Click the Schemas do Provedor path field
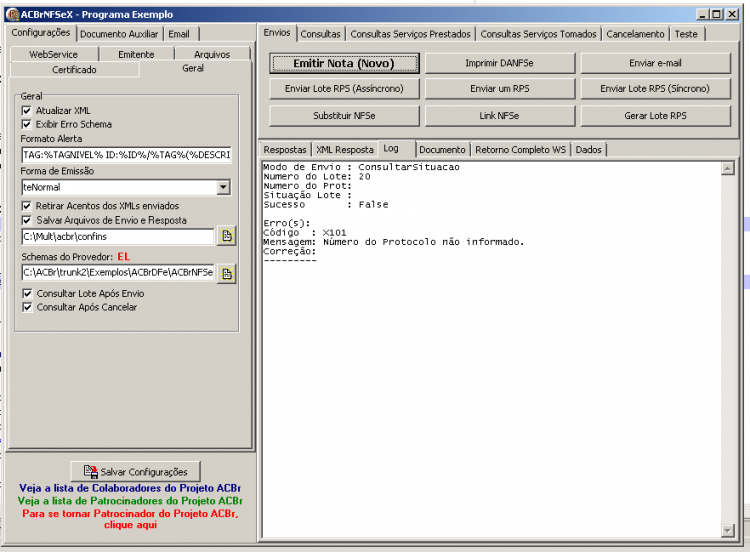 (x=118, y=272)
